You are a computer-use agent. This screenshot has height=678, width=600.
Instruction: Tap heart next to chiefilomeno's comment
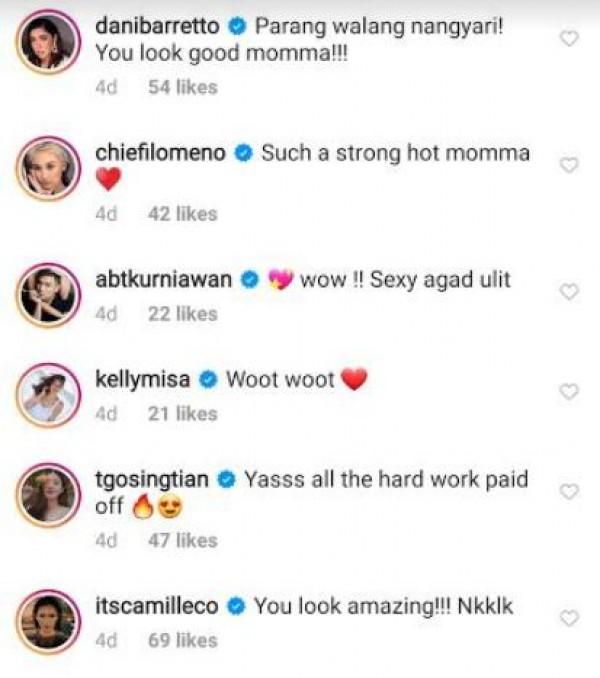[x=569, y=165]
